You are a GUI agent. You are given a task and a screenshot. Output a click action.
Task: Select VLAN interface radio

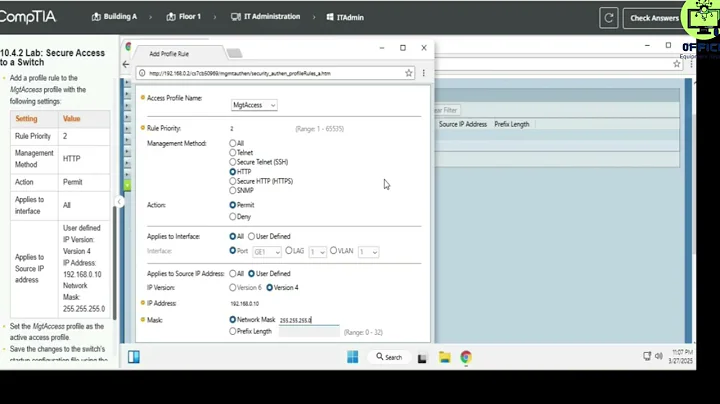[333, 250]
